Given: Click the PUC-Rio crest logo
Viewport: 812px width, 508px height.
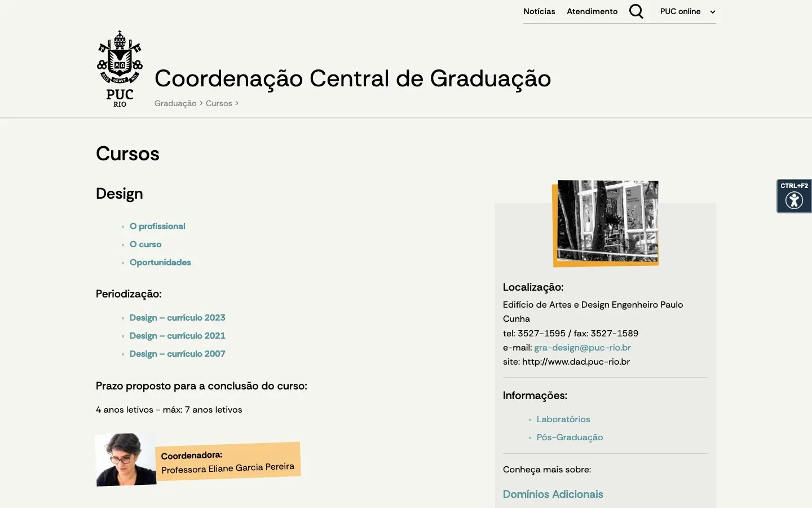Looking at the screenshot, I should click(x=120, y=69).
